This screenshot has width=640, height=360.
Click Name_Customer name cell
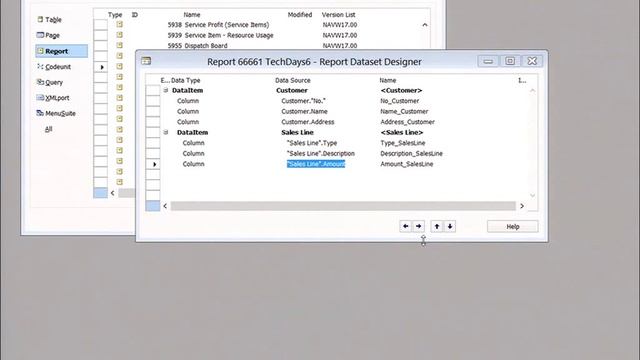pyautogui.click(x=404, y=111)
